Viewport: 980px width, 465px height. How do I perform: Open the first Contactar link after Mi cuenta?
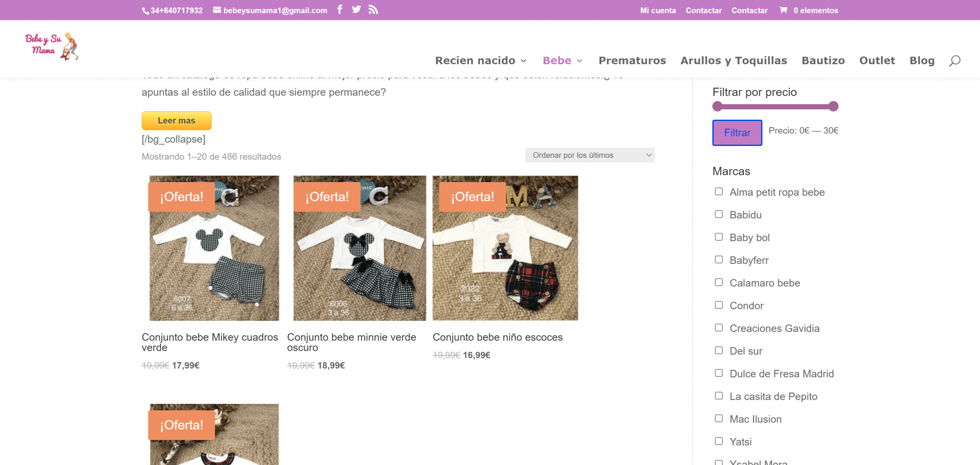point(703,10)
